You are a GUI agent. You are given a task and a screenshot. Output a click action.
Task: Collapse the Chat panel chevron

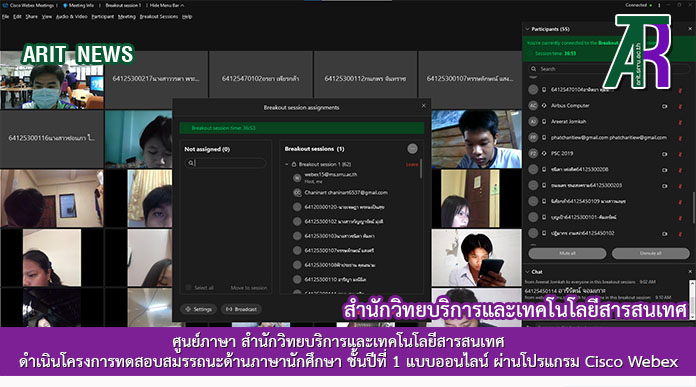click(x=527, y=272)
